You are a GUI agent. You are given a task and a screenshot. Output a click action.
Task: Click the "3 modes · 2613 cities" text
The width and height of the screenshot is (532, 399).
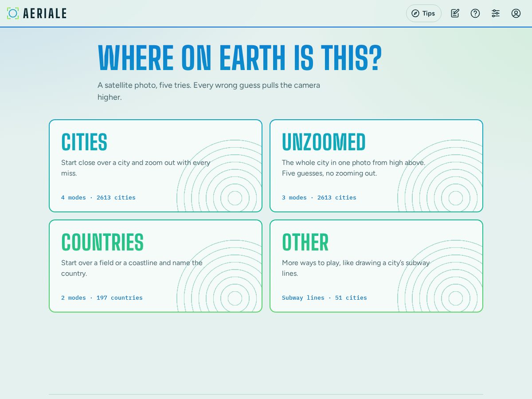point(319,198)
